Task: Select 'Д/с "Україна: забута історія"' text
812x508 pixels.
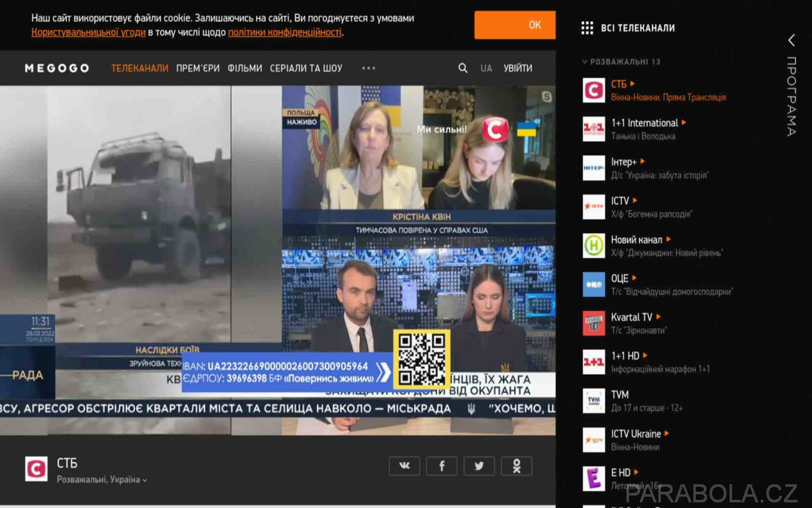Action: tap(660, 176)
